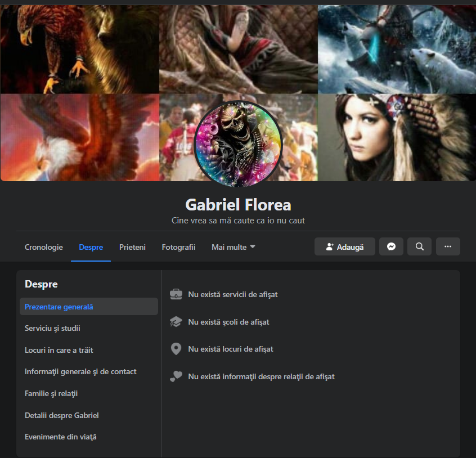This screenshot has height=458, width=476.
Task: Open the three-dots more options button
Action: tap(448, 246)
